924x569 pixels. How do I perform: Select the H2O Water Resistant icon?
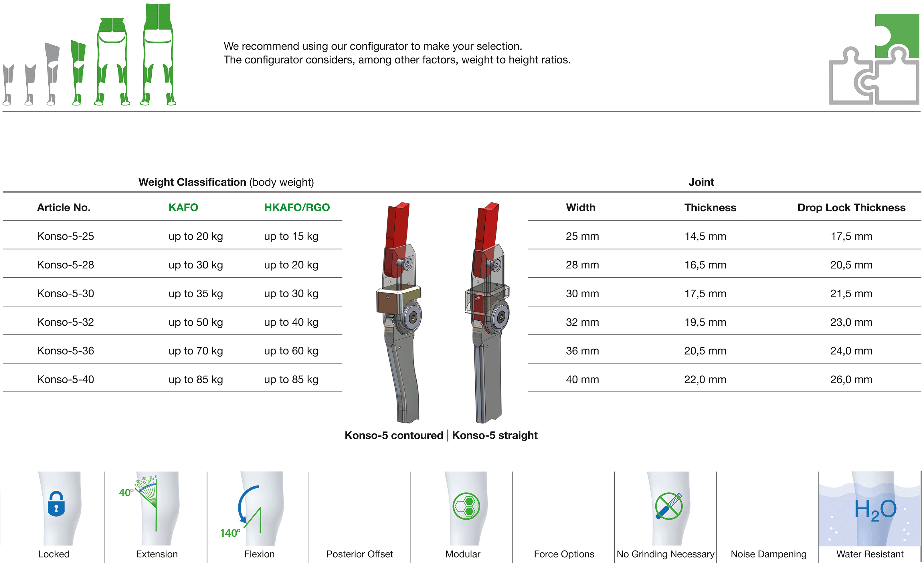875,510
